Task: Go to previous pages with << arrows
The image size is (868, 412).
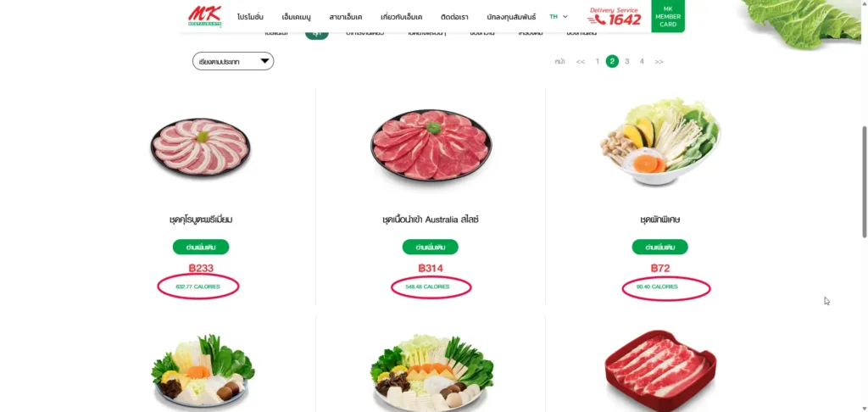Action: click(580, 62)
